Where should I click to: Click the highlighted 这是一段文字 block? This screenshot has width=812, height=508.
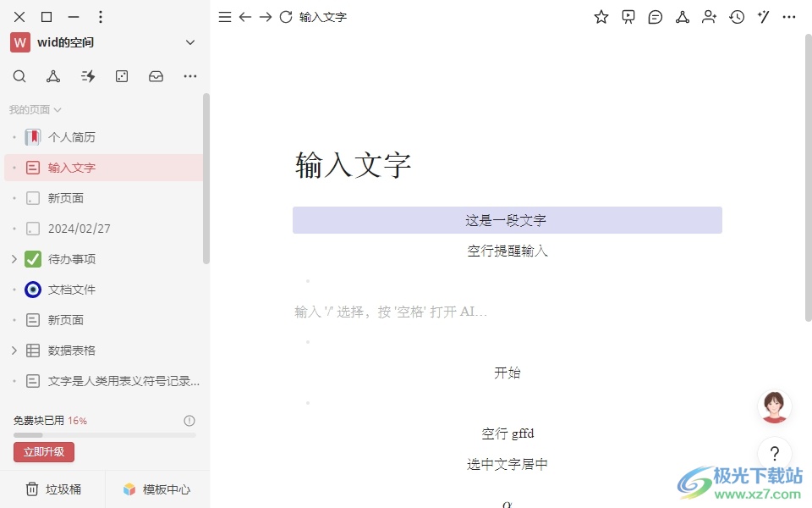(507, 220)
